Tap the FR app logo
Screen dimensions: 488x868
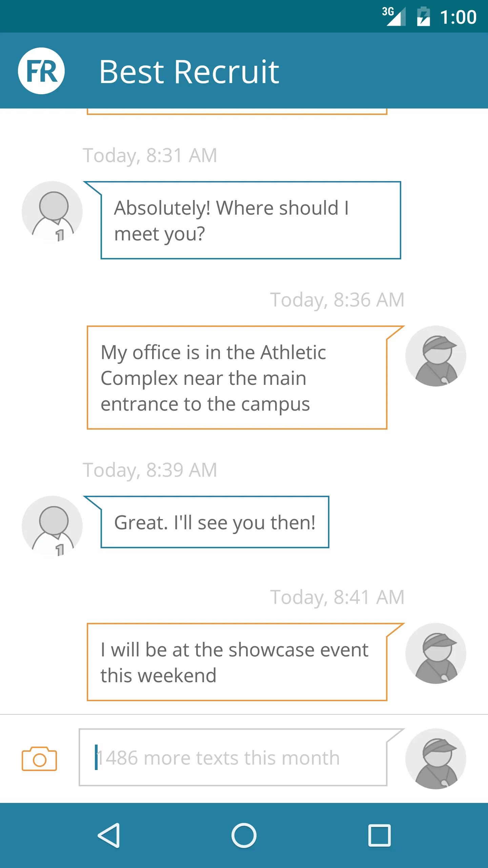(x=41, y=71)
